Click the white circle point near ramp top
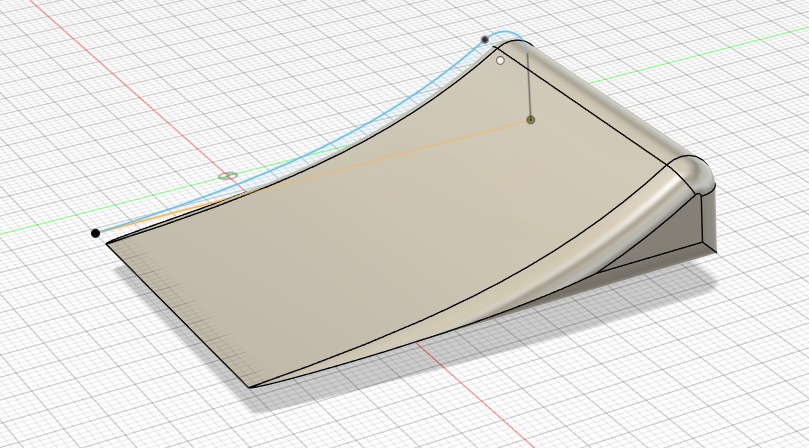 pyautogui.click(x=501, y=61)
